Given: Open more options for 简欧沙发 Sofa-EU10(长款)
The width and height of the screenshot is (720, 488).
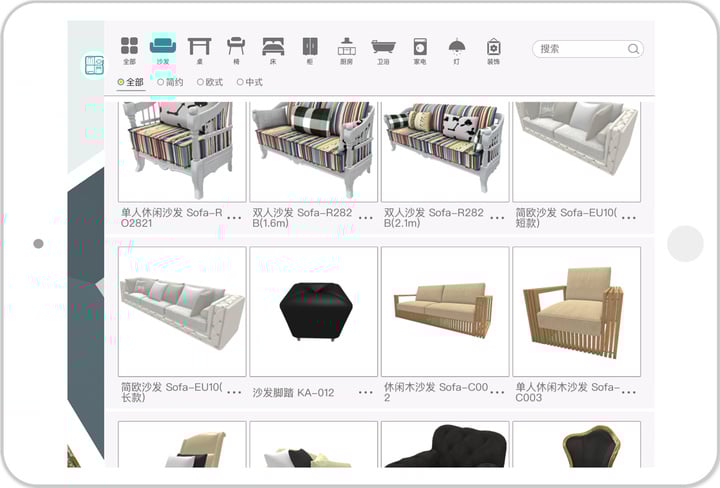Looking at the screenshot, I should pyautogui.click(x=234, y=393).
